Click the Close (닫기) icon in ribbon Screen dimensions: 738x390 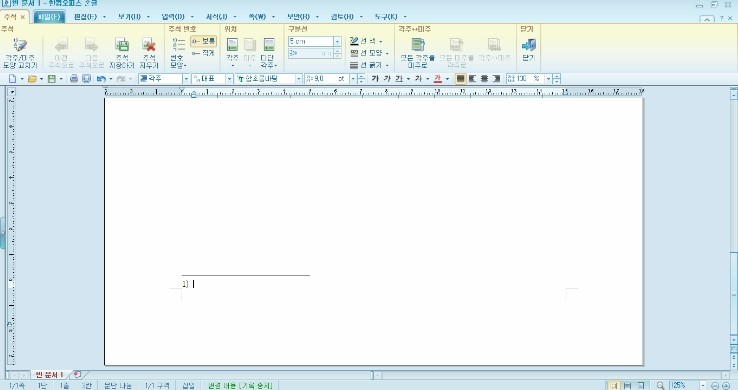529,45
